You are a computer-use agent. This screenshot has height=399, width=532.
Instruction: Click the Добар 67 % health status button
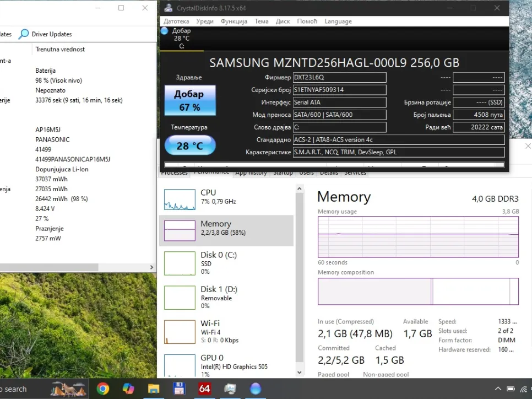(190, 100)
